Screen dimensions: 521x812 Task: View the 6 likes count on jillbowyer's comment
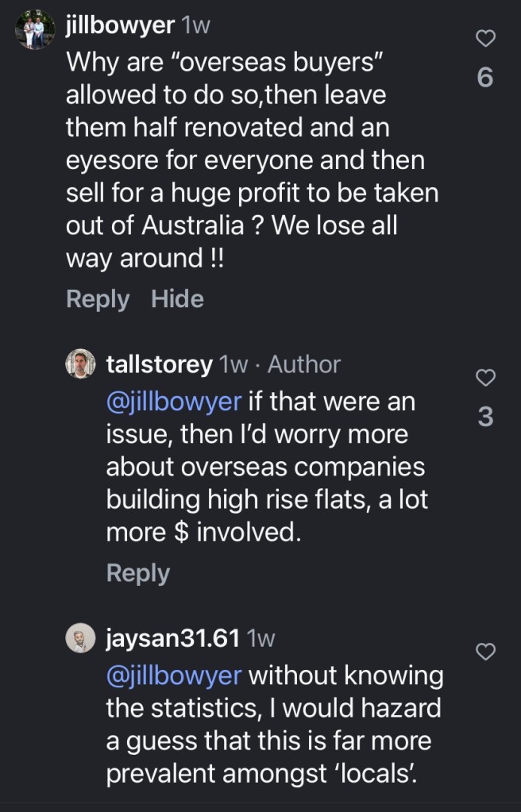[485, 78]
